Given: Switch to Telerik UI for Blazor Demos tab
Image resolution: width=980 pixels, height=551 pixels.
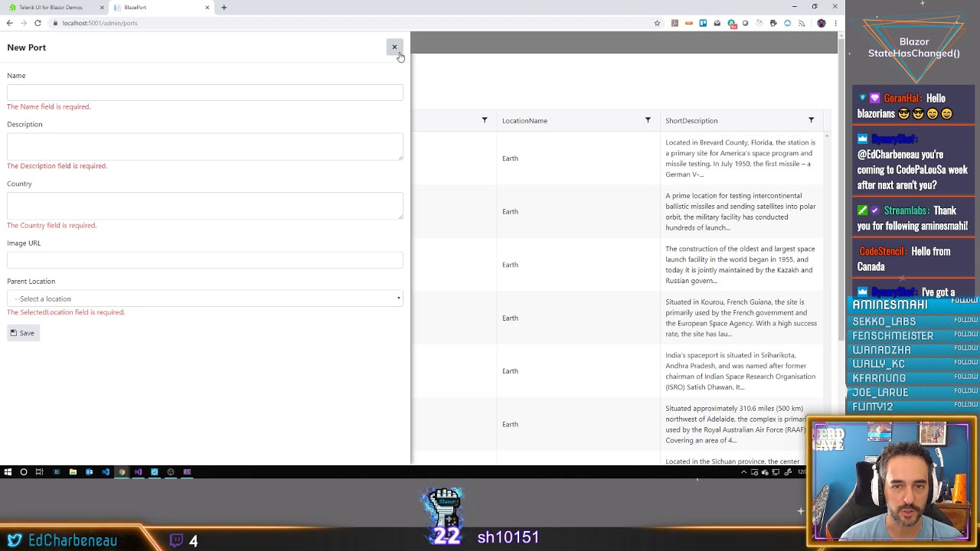Looking at the screenshot, I should [51, 8].
